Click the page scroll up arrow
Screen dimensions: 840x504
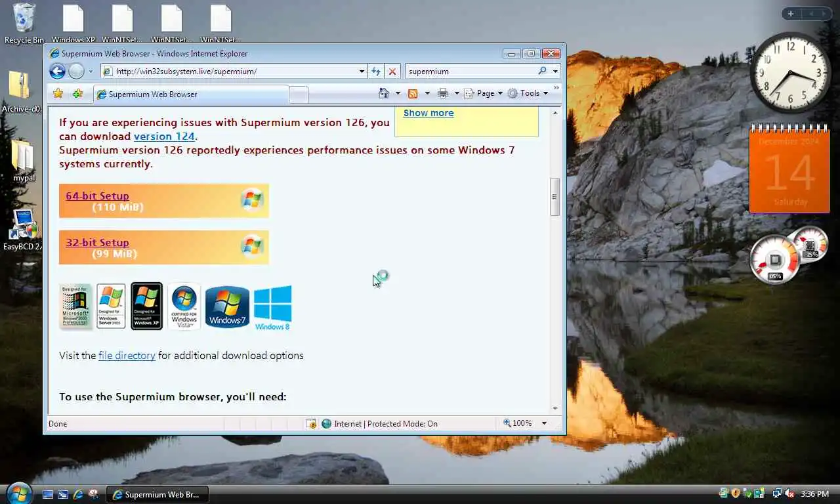click(x=555, y=113)
